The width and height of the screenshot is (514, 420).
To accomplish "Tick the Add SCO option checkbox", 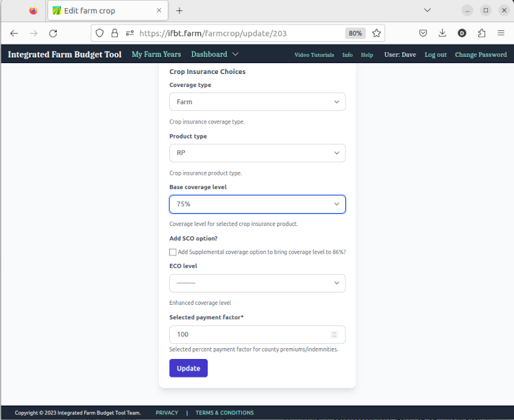I will pyautogui.click(x=173, y=252).
